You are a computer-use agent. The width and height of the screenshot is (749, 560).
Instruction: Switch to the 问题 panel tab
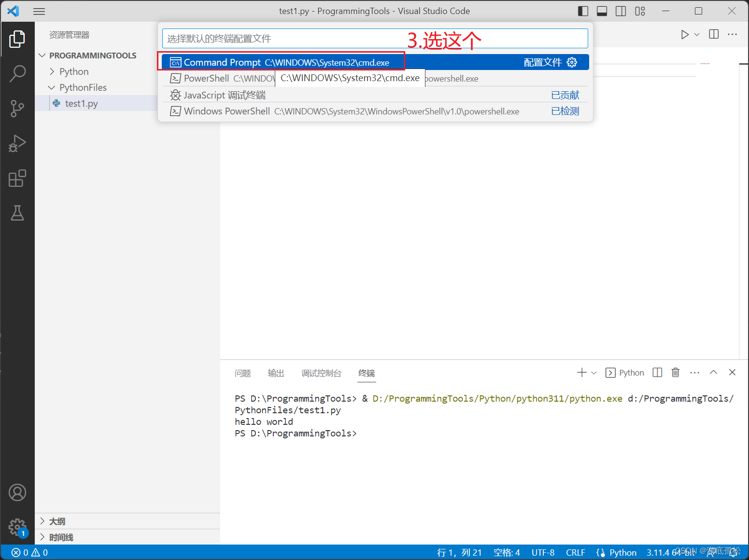click(243, 373)
